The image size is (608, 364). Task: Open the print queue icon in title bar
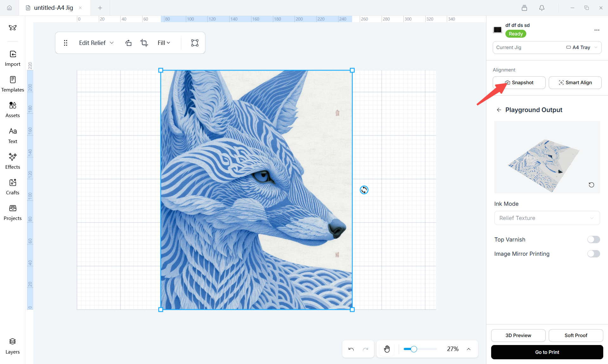(524, 8)
